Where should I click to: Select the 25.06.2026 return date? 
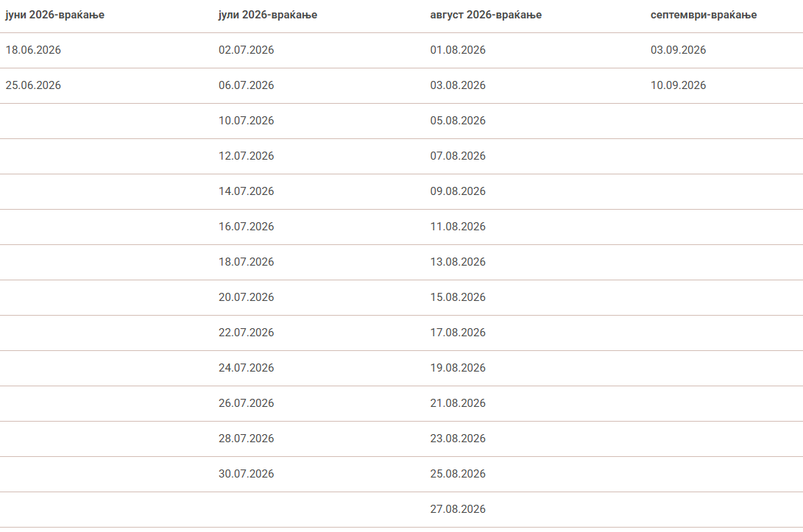click(33, 85)
